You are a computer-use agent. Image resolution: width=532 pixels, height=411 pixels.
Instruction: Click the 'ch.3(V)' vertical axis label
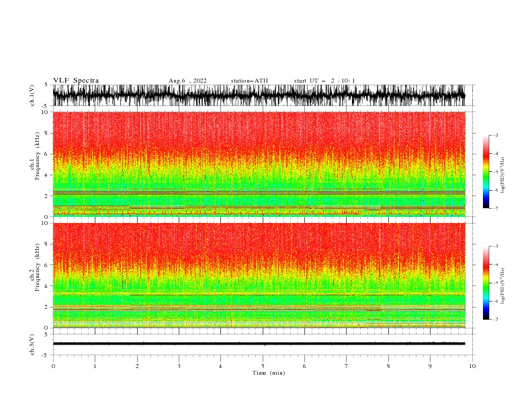point(32,345)
